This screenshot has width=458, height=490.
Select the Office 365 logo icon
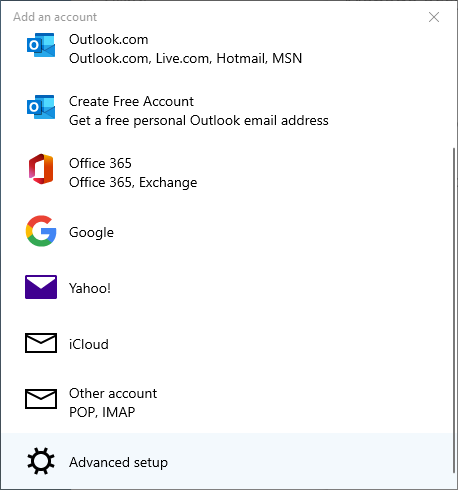pyautogui.click(x=41, y=169)
